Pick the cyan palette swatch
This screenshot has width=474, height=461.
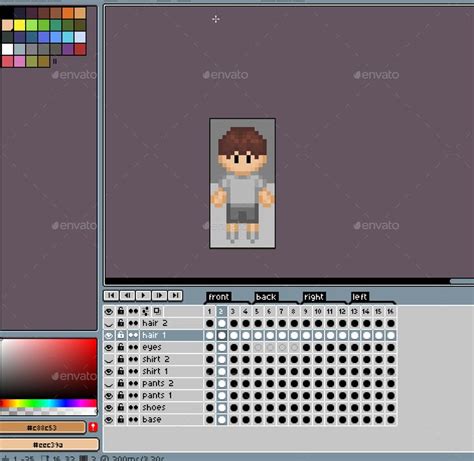(68, 37)
